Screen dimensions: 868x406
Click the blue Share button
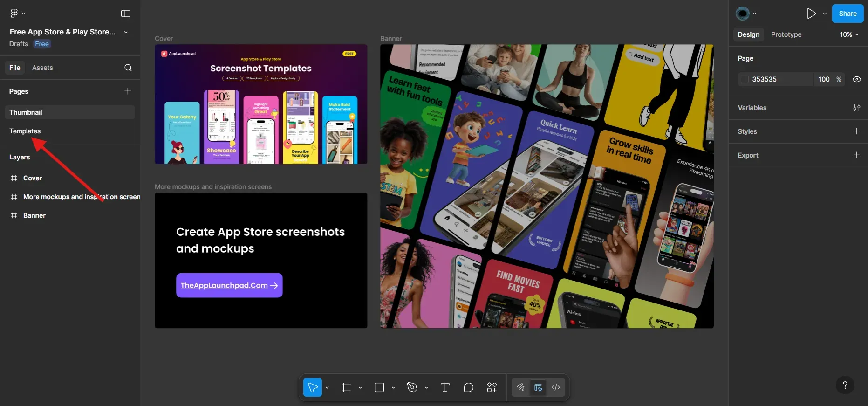click(847, 14)
